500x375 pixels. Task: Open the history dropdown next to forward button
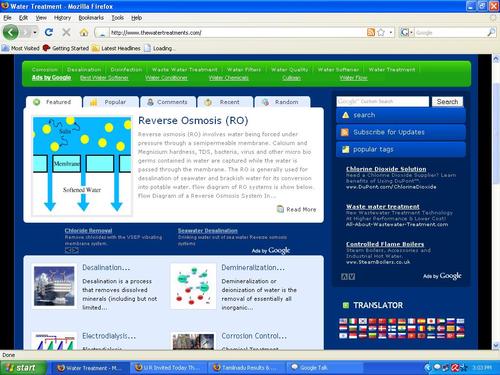tap(35, 32)
